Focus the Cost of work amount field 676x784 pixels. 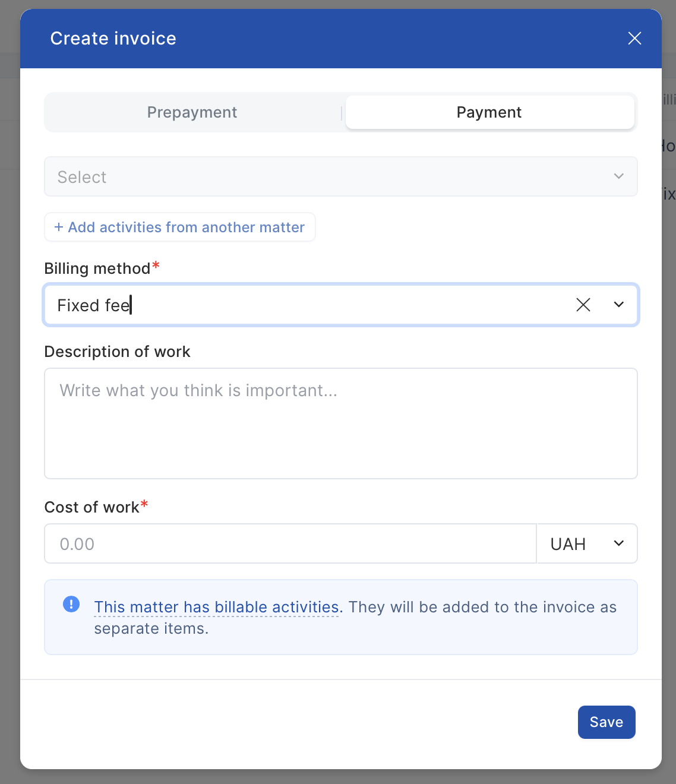click(x=290, y=544)
